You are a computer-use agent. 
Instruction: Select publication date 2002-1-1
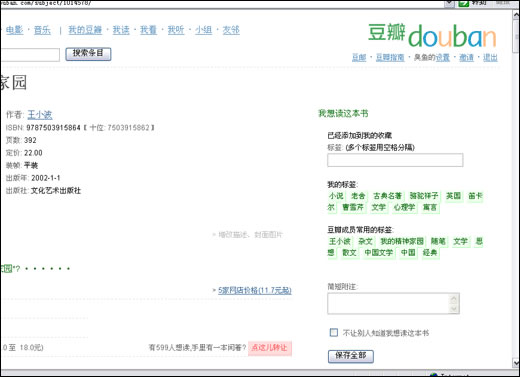(x=46, y=178)
